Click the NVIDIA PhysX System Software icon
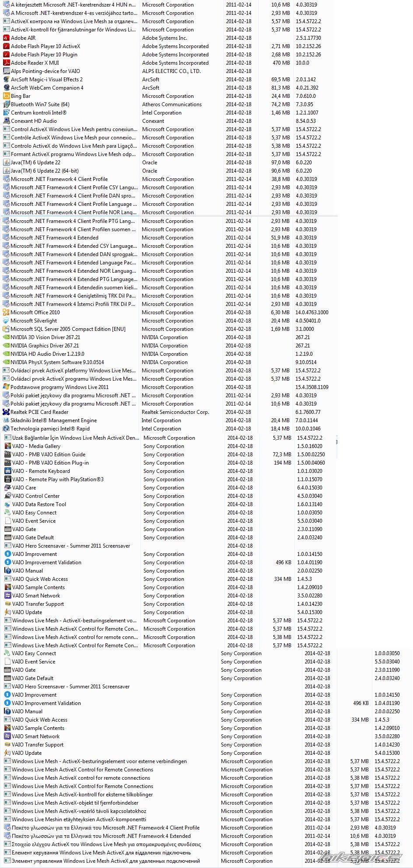The image size is (413, 868). pos(6,362)
